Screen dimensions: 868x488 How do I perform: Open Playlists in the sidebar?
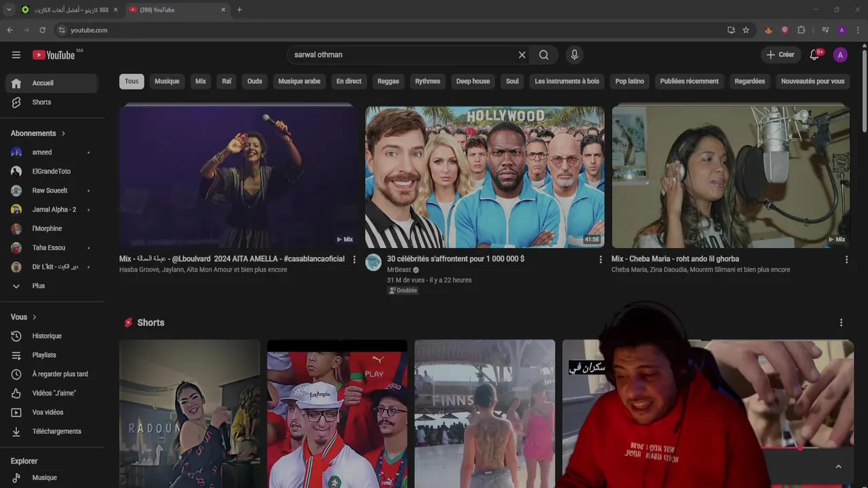[52, 355]
